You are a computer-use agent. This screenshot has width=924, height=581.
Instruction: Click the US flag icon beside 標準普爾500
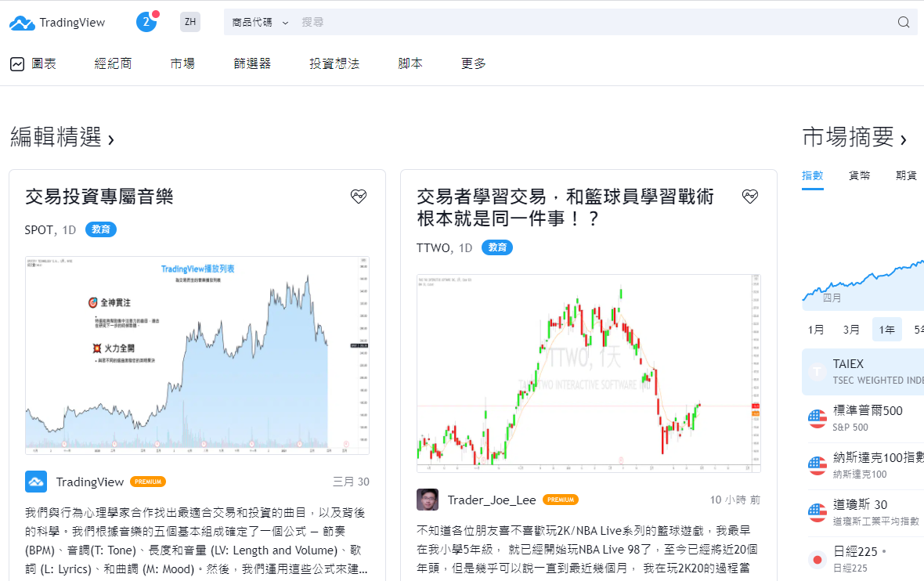coord(818,419)
